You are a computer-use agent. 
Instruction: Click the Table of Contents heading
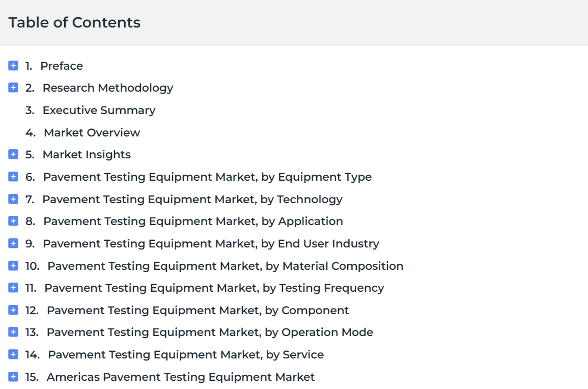75,22
